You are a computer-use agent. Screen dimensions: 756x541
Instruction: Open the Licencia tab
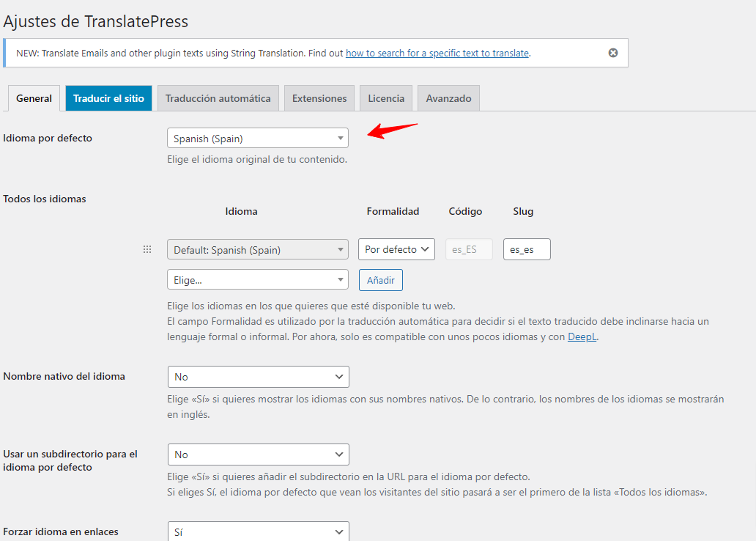tap(386, 98)
